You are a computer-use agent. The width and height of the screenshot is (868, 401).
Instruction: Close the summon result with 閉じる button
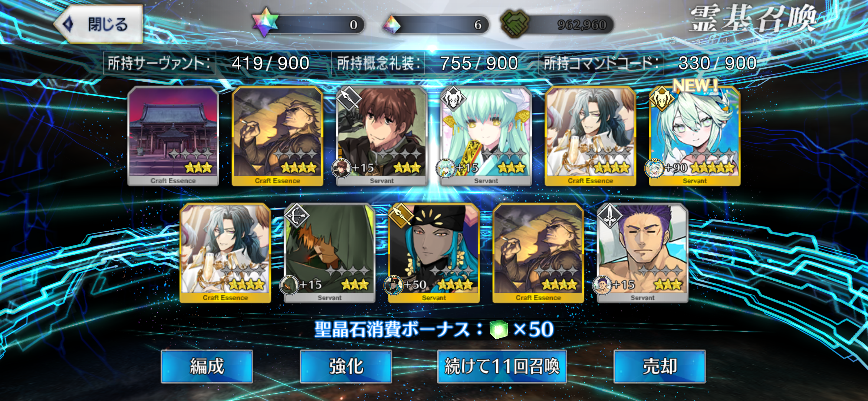point(99,24)
